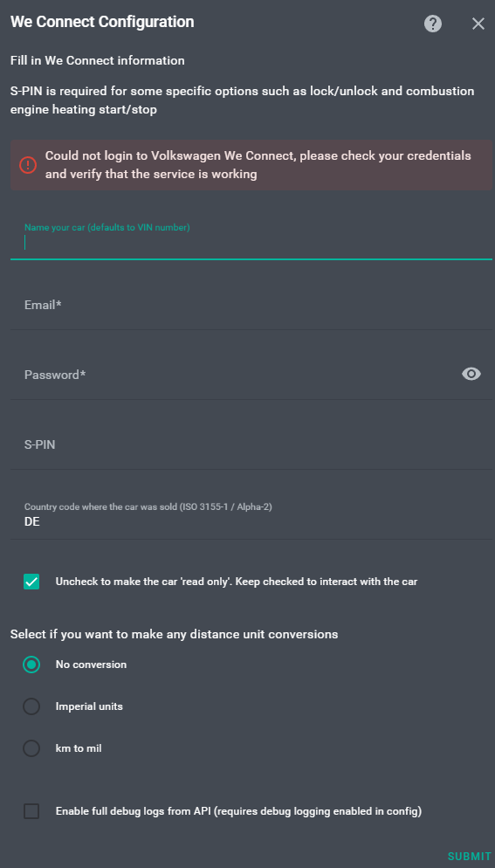The width and height of the screenshot is (495, 868).
Task: Select the No conversion radio button
Action: coord(31,665)
